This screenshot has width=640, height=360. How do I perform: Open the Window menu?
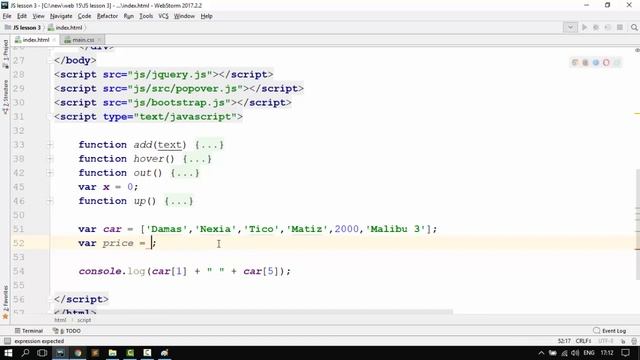click(184, 16)
